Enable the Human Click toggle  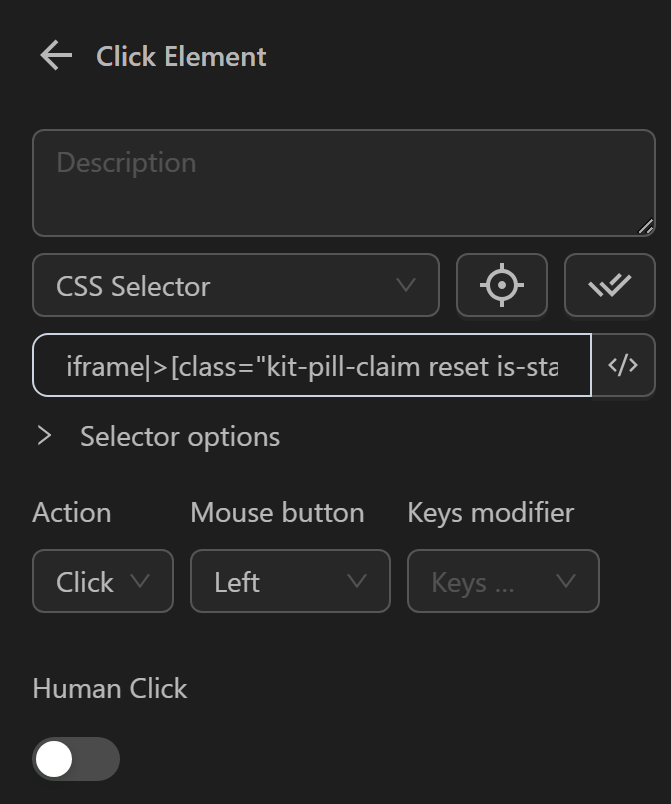(75, 760)
